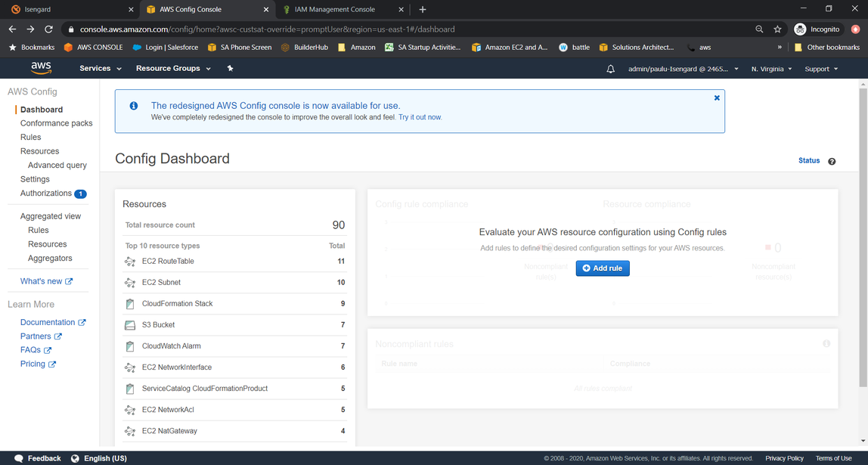Click the browser forward arrow
868x465 pixels.
[x=30, y=29]
